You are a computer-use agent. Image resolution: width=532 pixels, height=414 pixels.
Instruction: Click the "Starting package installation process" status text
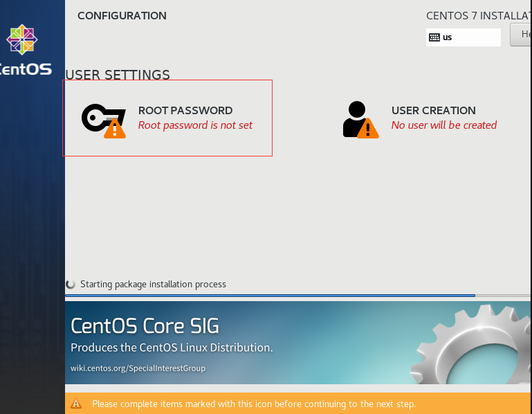pyautogui.click(x=153, y=285)
